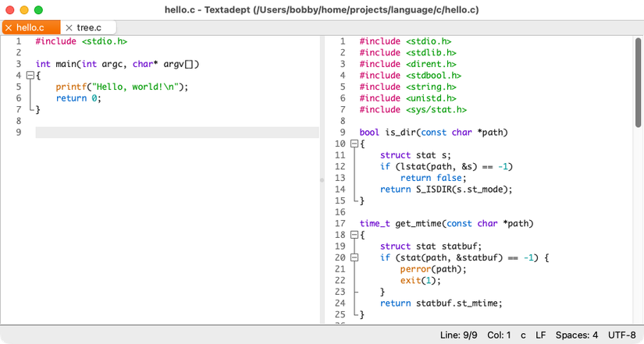Image resolution: width=644 pixels, height=344 pixels.
Task: Click 'exit(1);' on line 22
Action: pyautogui.click(x=421, y=280)
